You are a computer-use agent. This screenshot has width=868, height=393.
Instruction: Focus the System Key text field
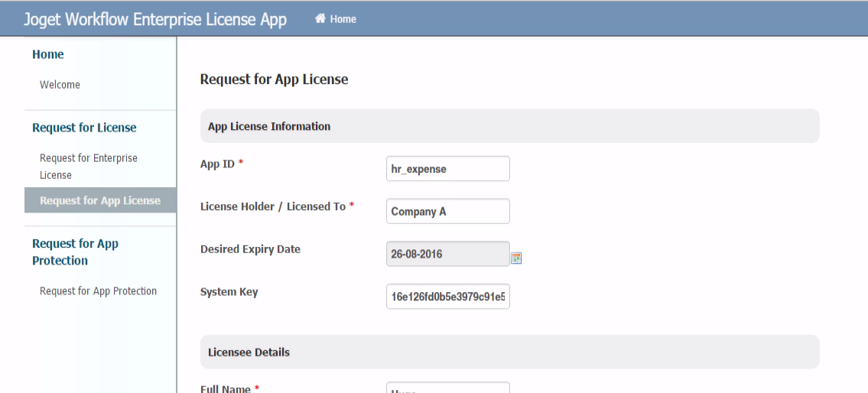coord(447,297)
